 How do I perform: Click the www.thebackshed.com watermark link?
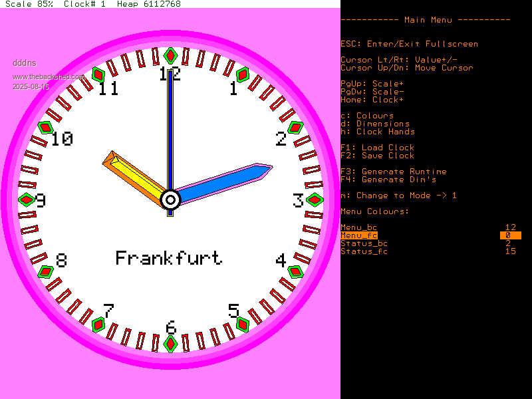click(48, 77)
